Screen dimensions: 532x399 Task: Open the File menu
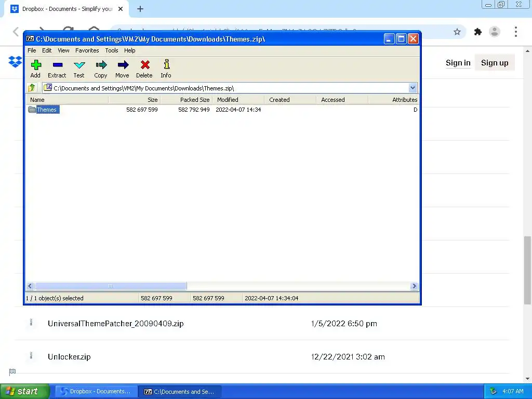point(32,50)
